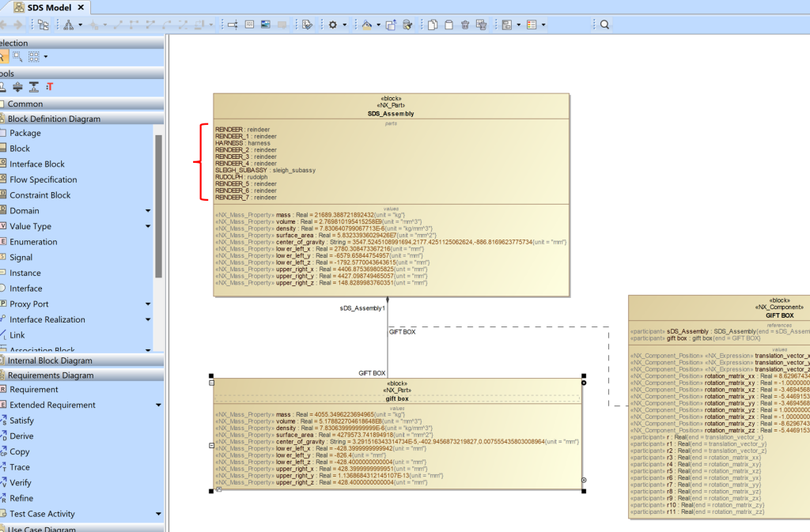Click the validate checkmark icon in toolbar
Viewport: 810px width, 532px height.
point(308,25)
